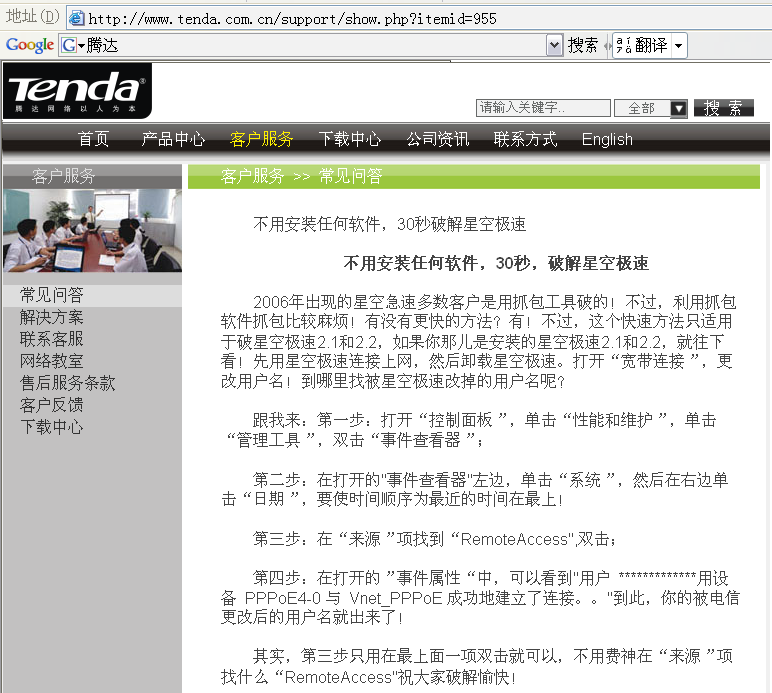Expand the Google toolbar search history dropdown
Screen dimensions: 772x693
554,45
